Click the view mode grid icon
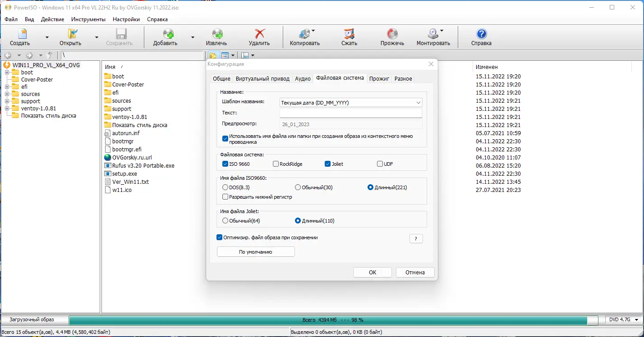 coord(225,55)
